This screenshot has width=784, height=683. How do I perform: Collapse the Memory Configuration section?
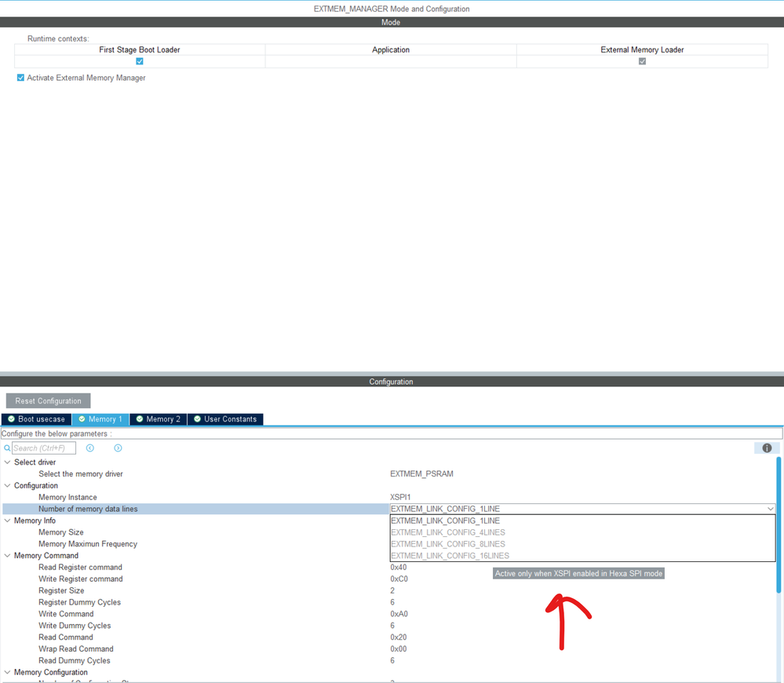pyautogui.click(x=8, y=672)
